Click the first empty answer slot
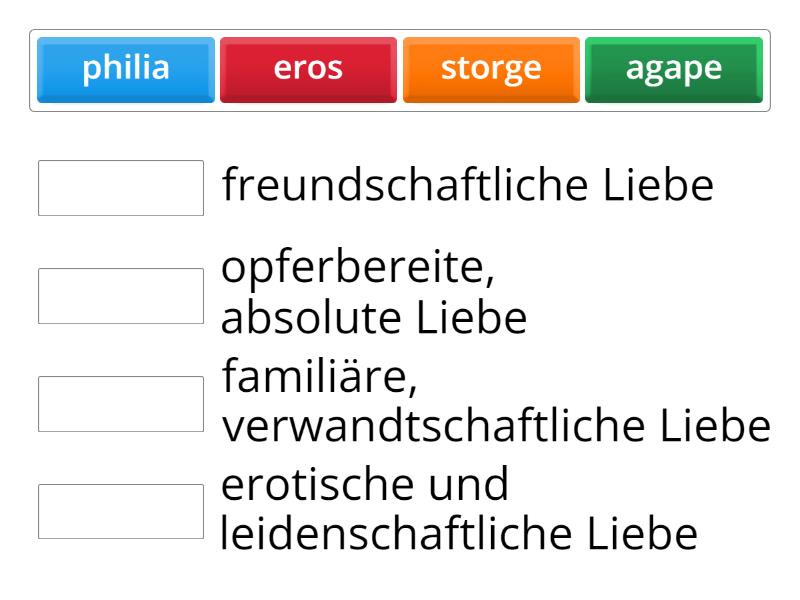 pyautogui.click(x=121, y=188)
